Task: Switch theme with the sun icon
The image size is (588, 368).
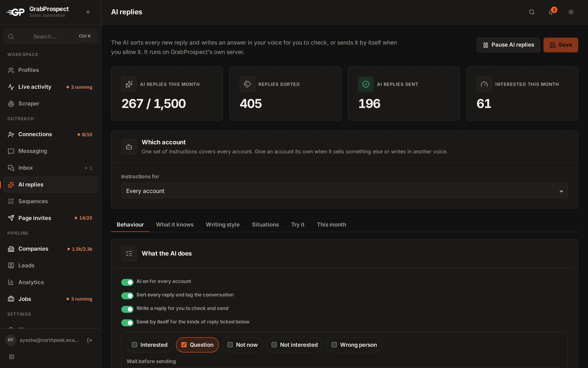Action: click(571, 12)
